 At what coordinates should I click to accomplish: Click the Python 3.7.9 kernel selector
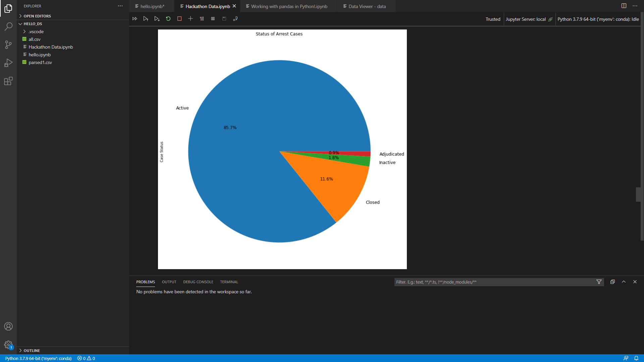tap(598, 19)
